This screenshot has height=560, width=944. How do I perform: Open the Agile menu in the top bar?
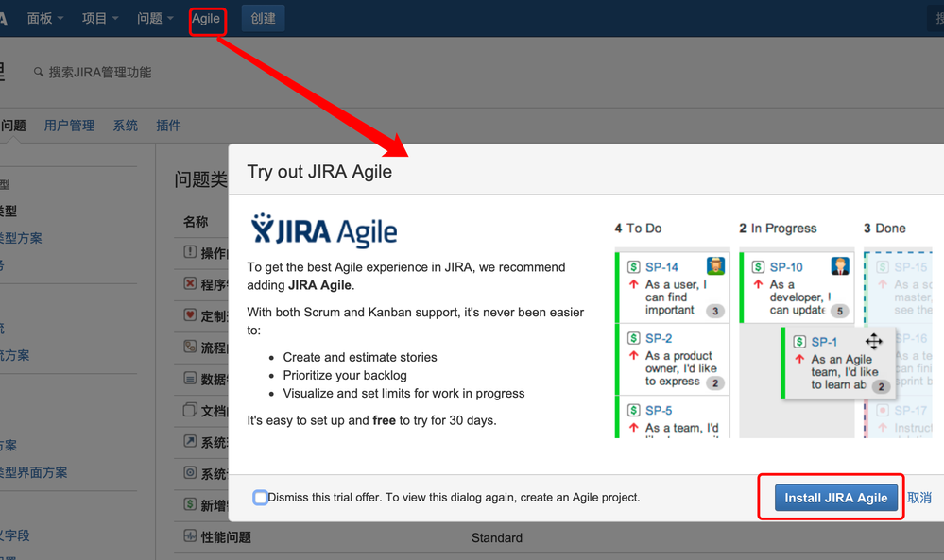[x=206, y=19]
